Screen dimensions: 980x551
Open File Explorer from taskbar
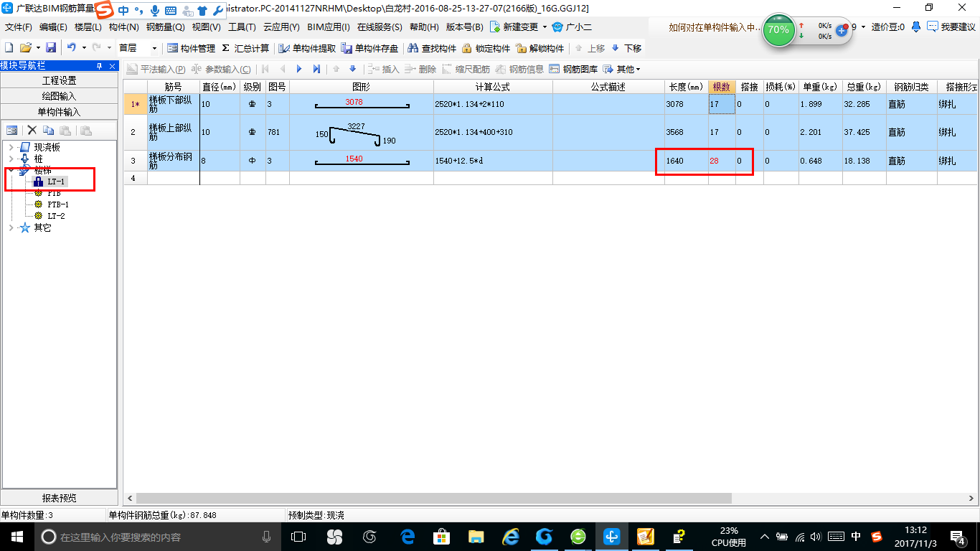click(476, 537)
